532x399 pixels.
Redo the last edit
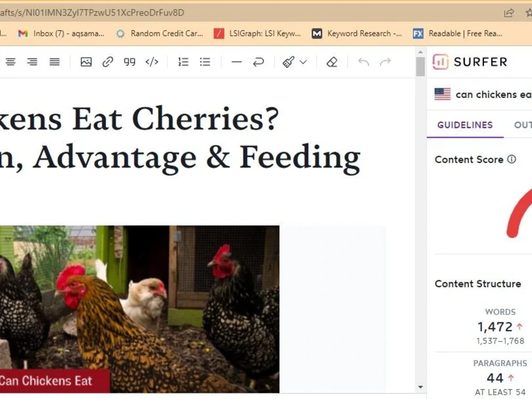tap(385, 62)
